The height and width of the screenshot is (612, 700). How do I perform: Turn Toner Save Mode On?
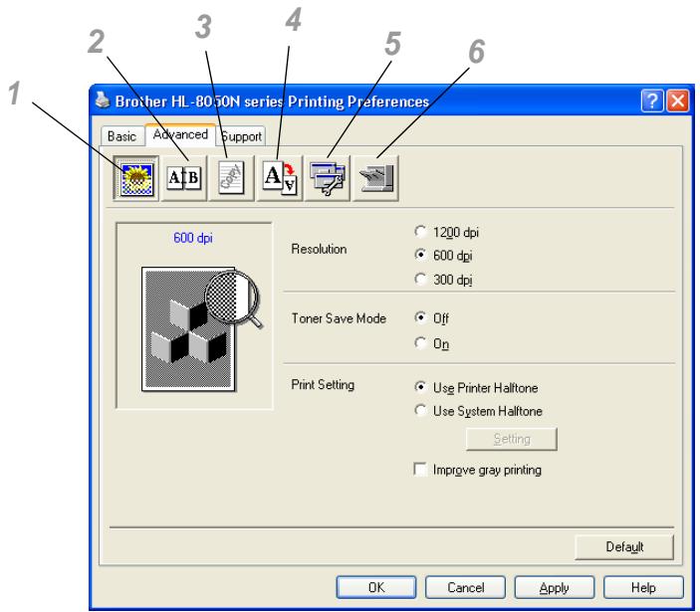point(432,343)
